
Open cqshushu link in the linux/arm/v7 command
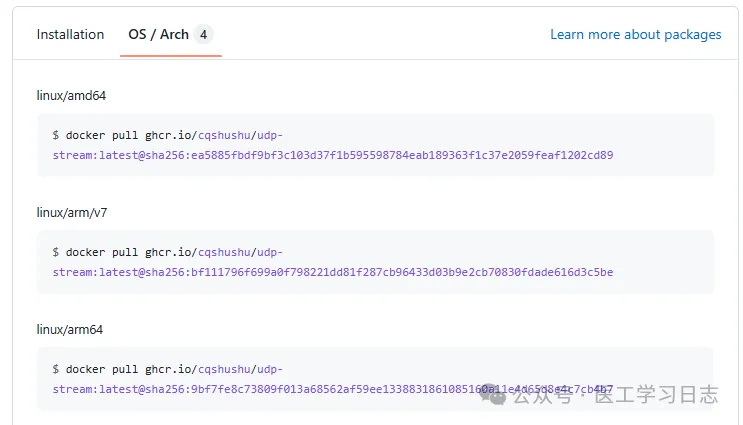(x=224, y=253)
